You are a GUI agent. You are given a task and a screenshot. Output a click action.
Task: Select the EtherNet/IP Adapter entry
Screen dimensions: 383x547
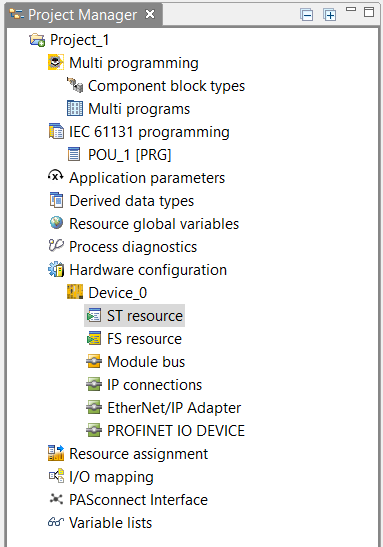point(164,407)
